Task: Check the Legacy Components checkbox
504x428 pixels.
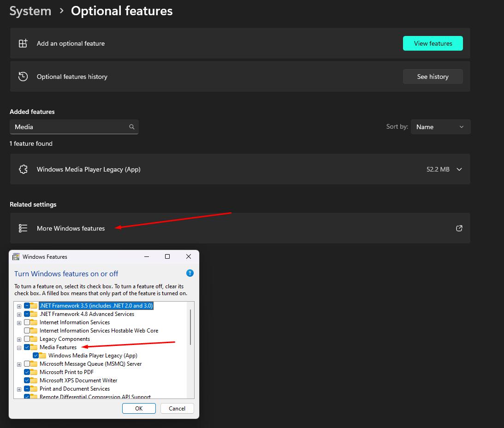Action: [x=27, y=339]
